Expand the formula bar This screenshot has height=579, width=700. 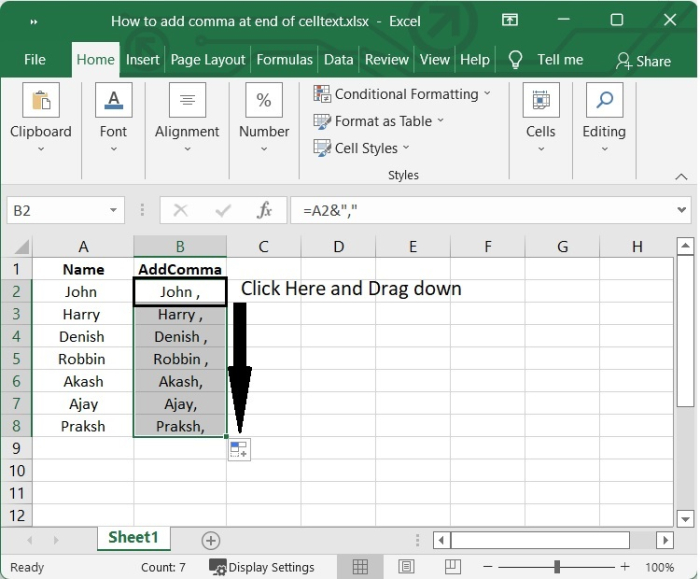click(683, 211)
